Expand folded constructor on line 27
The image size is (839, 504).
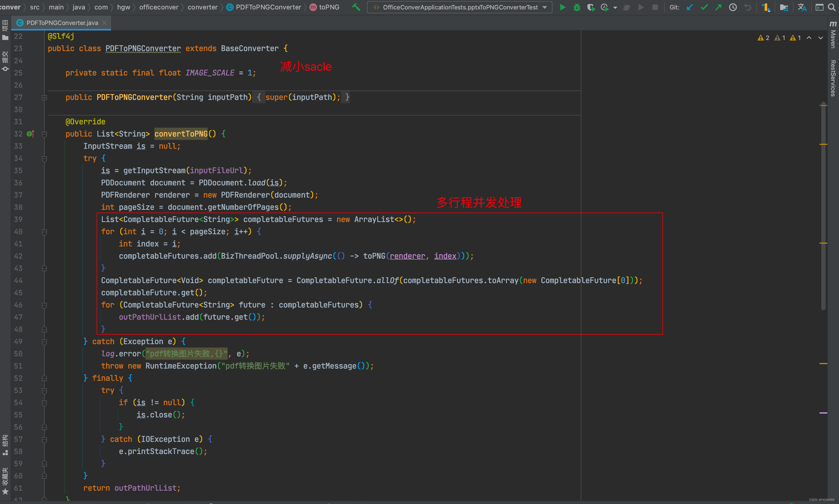(x=44, y=97)
